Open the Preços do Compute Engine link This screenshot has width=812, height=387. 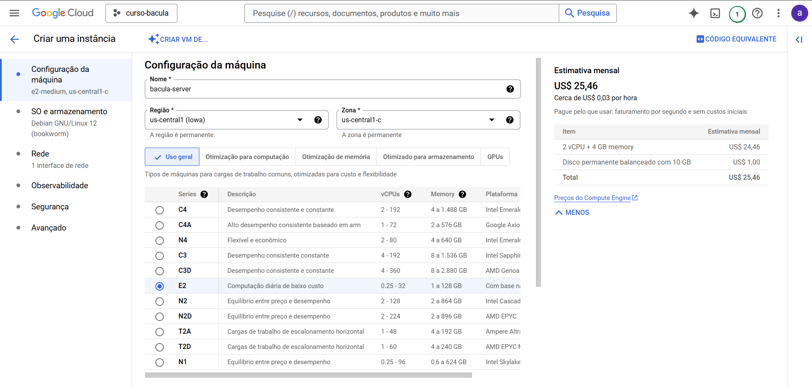(596, 198)
